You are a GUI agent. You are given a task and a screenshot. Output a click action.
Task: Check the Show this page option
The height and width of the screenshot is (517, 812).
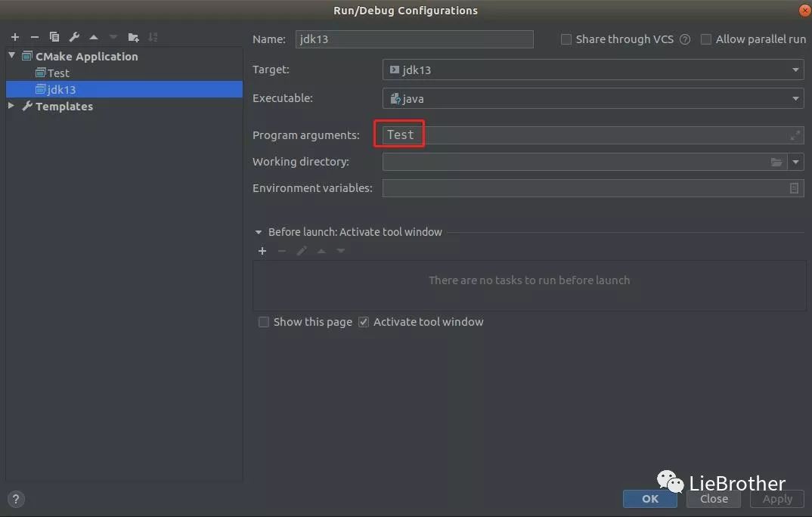264,322
